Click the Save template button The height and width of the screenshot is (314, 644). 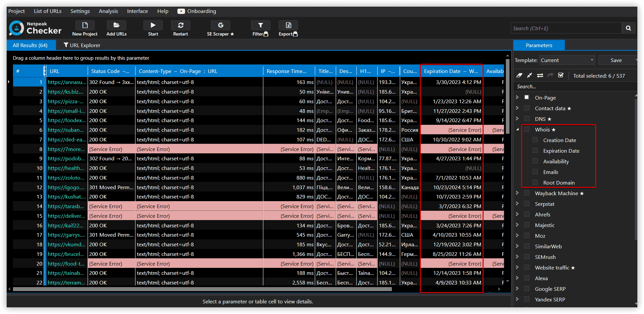tap(616, 60)
